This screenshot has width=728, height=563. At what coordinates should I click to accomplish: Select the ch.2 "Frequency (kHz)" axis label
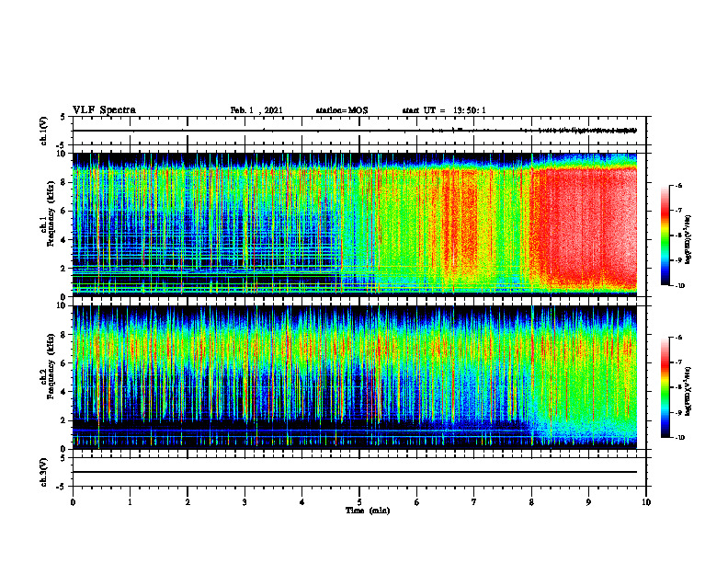pyautogui.click(x=51, y=366)
